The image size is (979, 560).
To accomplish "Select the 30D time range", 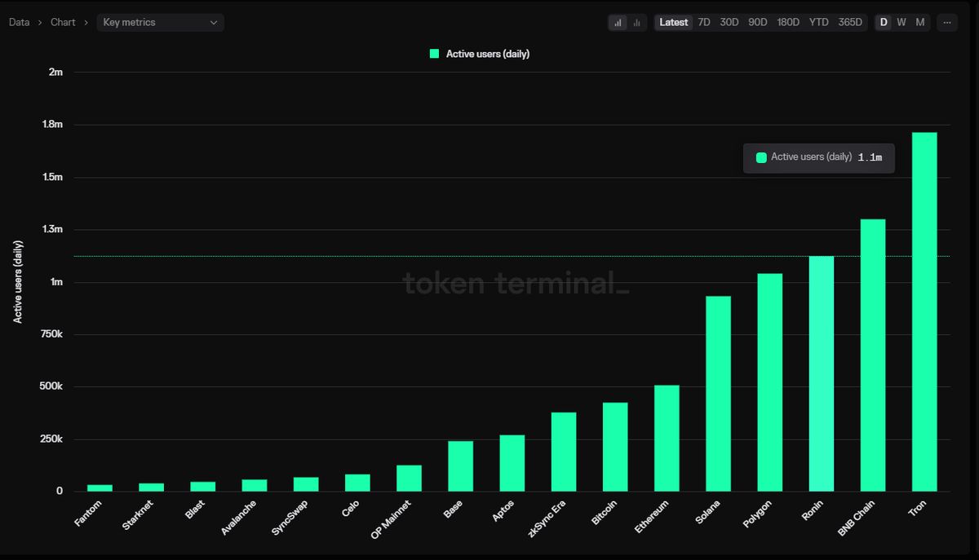I will click(729, 23).
